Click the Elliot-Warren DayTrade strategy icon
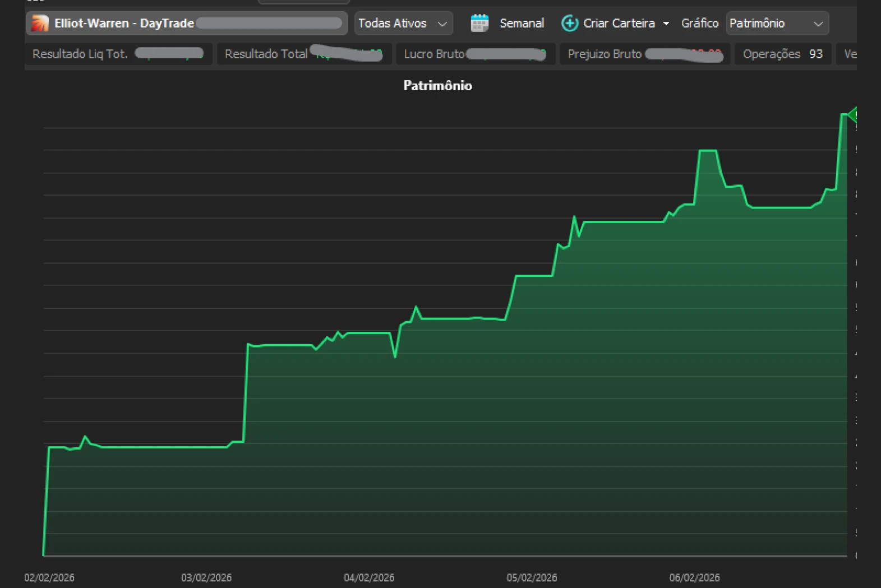Viewport: 881px width, 588px height. [x=40, y=24]
